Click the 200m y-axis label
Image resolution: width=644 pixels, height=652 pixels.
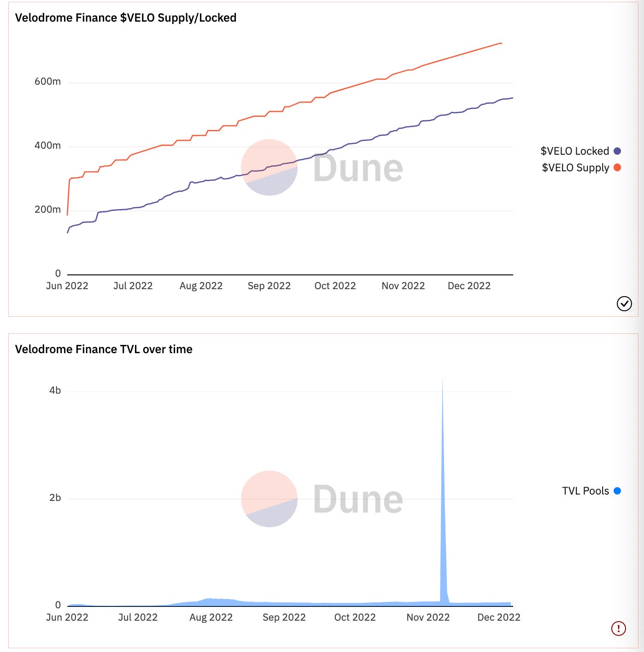47,210
